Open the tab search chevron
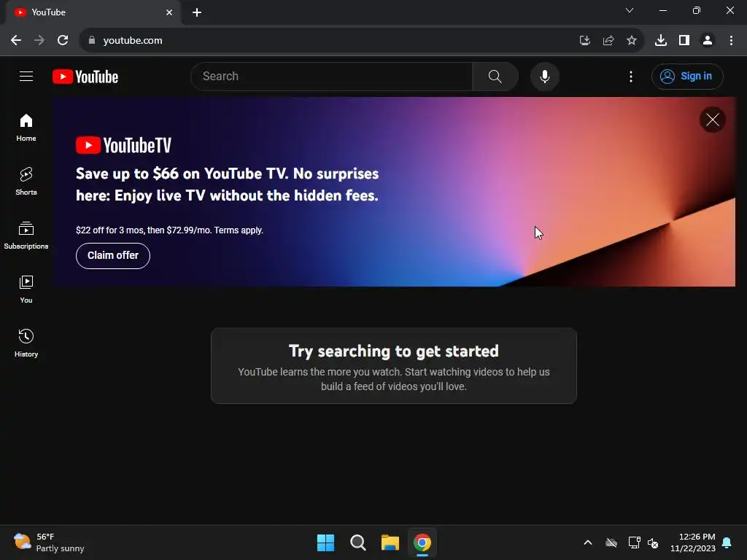The image size is (747, 560). 630,10
